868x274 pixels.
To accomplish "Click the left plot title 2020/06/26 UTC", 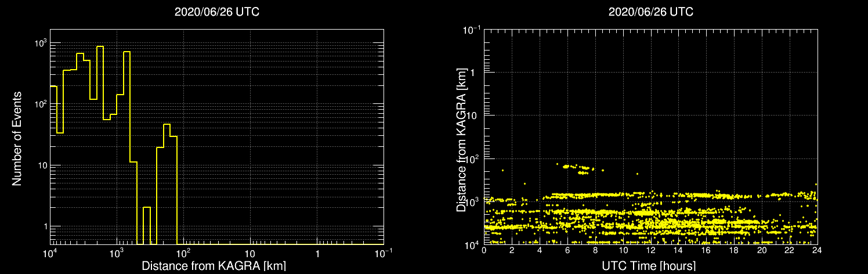I will coord(217,12).
